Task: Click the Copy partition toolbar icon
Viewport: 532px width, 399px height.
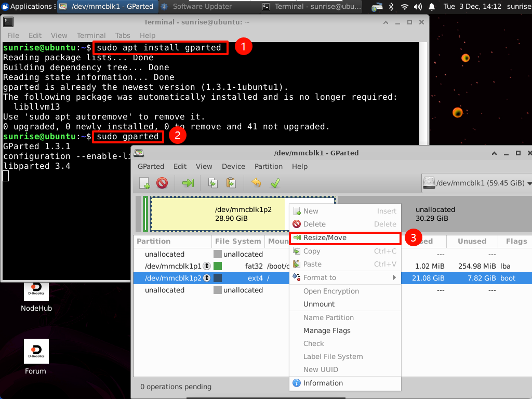Action: click(x=213, y=183)
